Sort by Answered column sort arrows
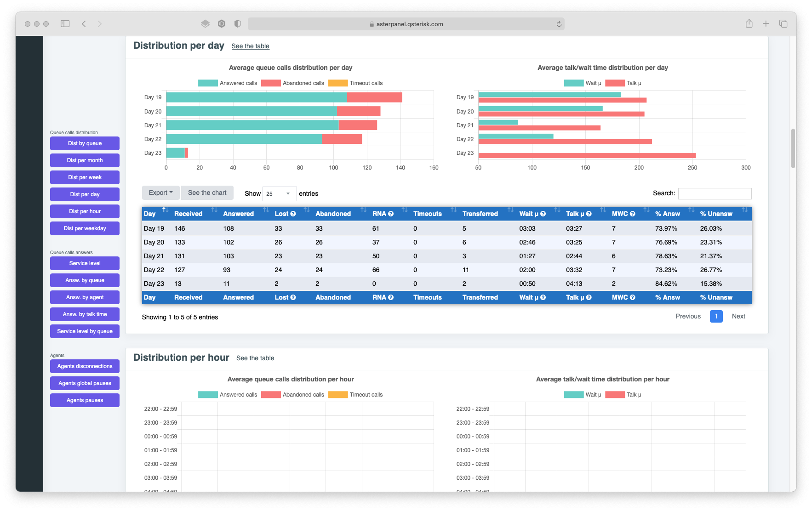The height and width of the screenshot is (511, 812). [x=266, y=210]
